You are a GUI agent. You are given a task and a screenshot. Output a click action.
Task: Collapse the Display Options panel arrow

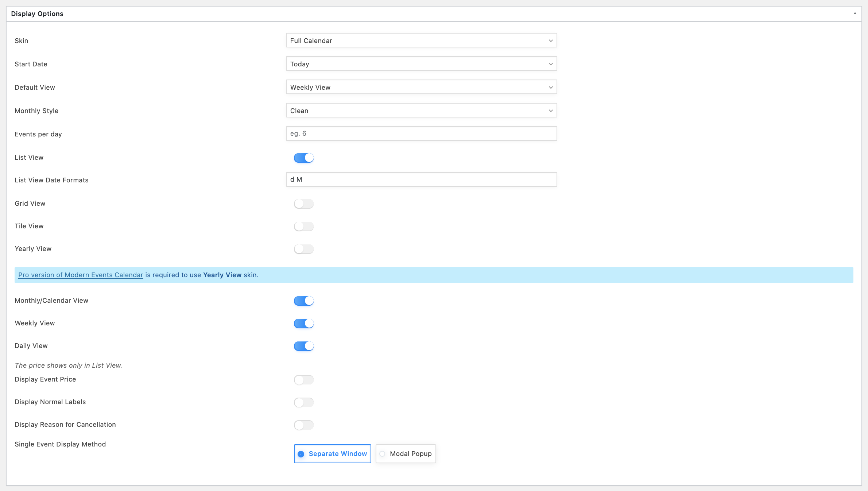(855, 13)
